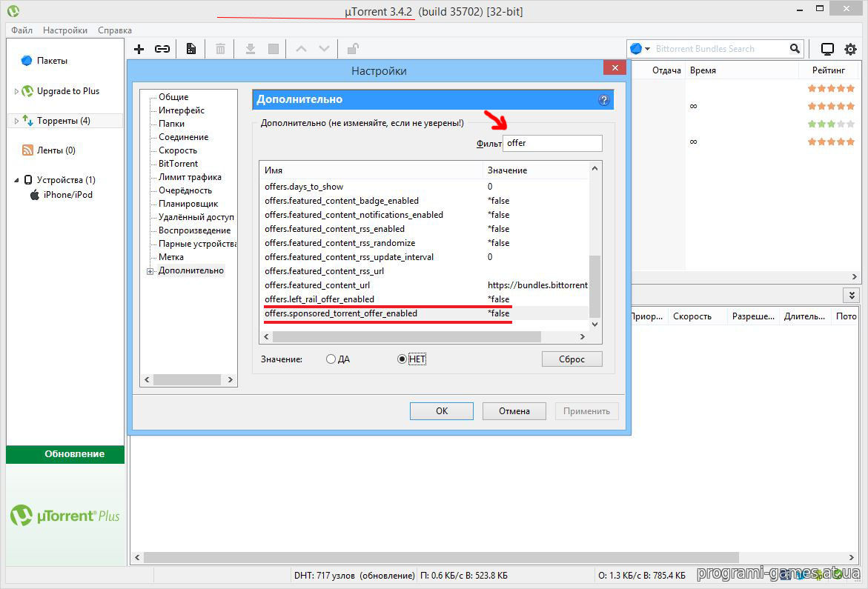The image size is (868, 589).
Task: Select Скорость settings category
Action: coord(177,150)
